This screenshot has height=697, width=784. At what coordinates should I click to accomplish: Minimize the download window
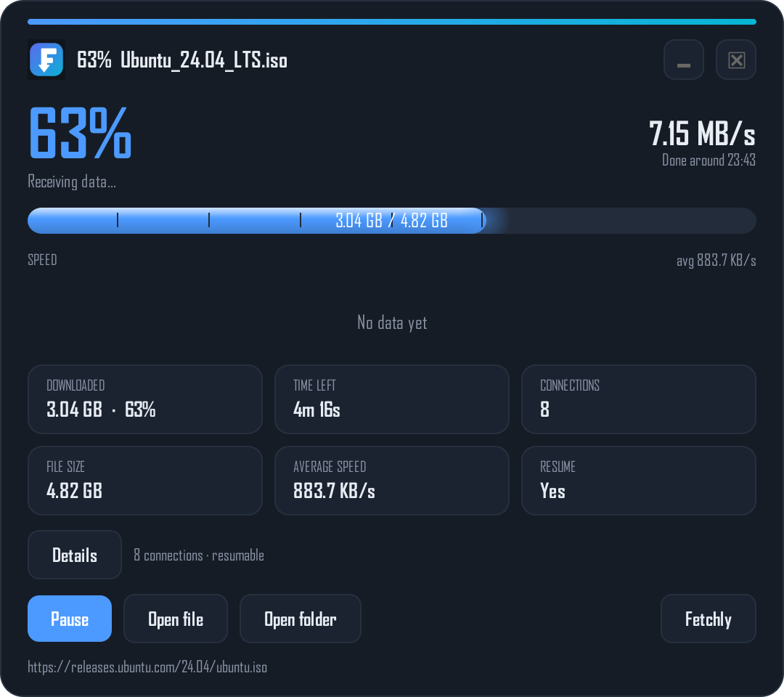[684, 60]
